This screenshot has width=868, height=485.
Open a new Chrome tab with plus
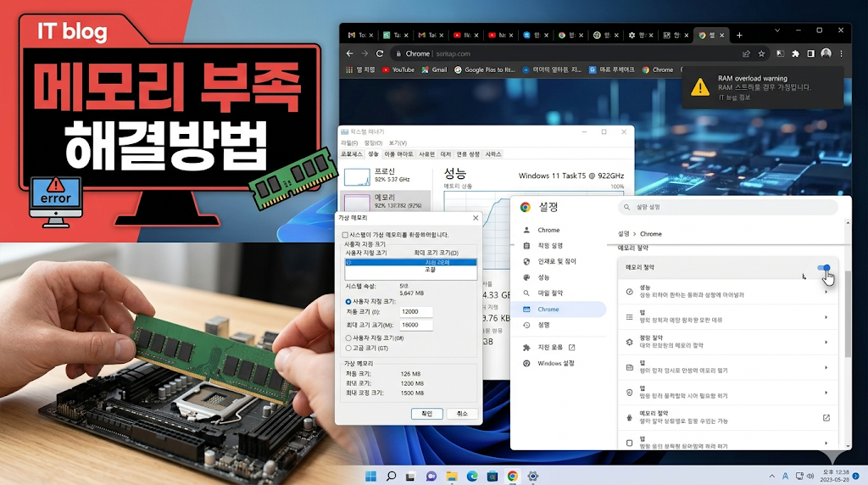[739, 35]
